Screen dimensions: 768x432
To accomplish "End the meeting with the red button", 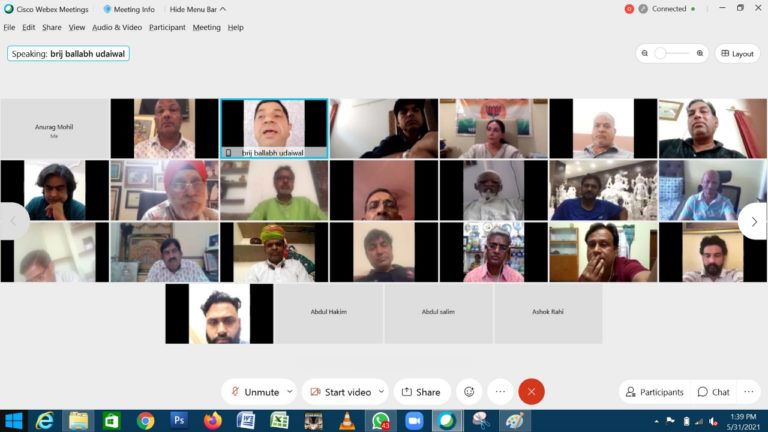I will 532,392.
